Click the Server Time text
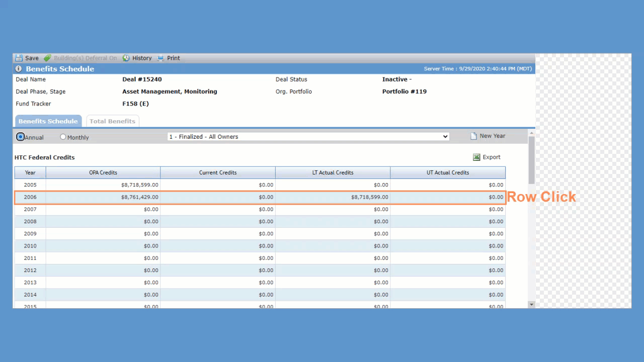 pyautogui.click(x=478, y=69)
